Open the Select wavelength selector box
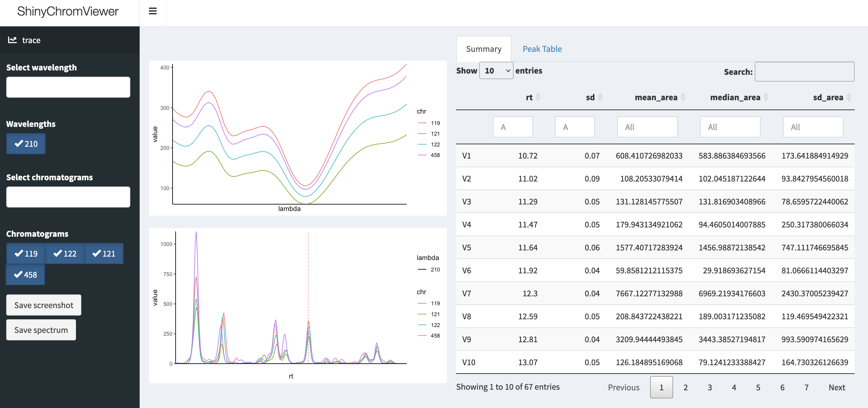This screenshot has width=868, height=408. [x=68, y=87]
